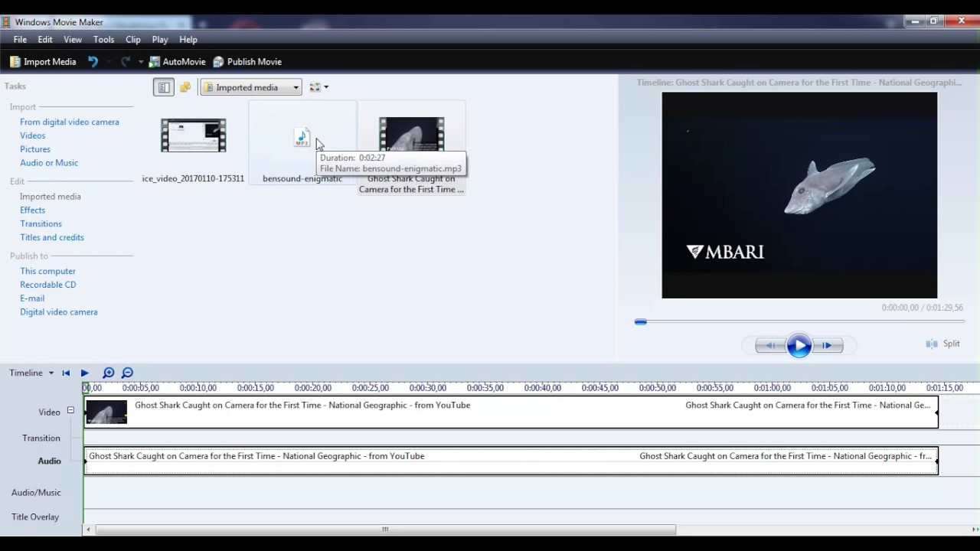Click the Play Timeline icon
This screenshot has height=551, width=980.
(x=84, y=373)
